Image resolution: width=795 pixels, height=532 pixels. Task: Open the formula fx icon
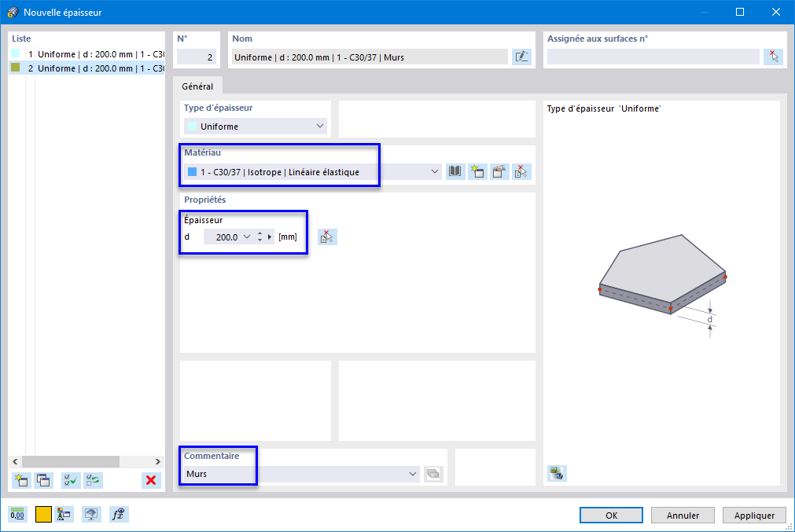[x=119, y=514]
